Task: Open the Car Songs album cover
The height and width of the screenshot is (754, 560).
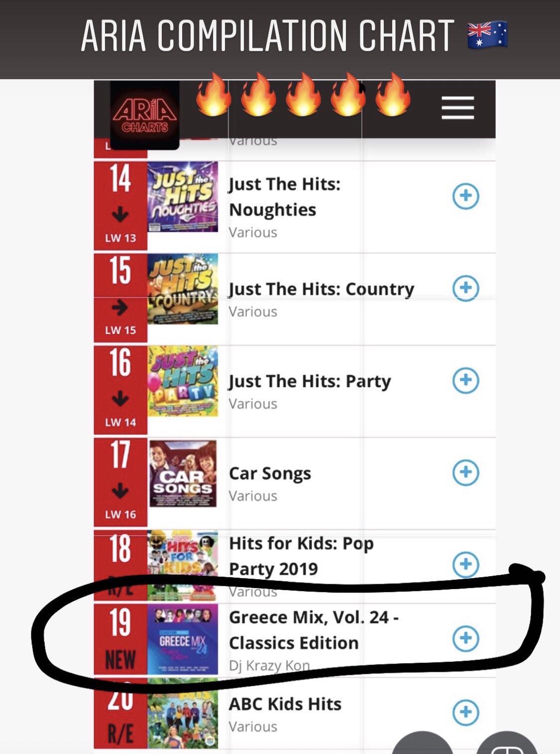Action: [183, 473]
